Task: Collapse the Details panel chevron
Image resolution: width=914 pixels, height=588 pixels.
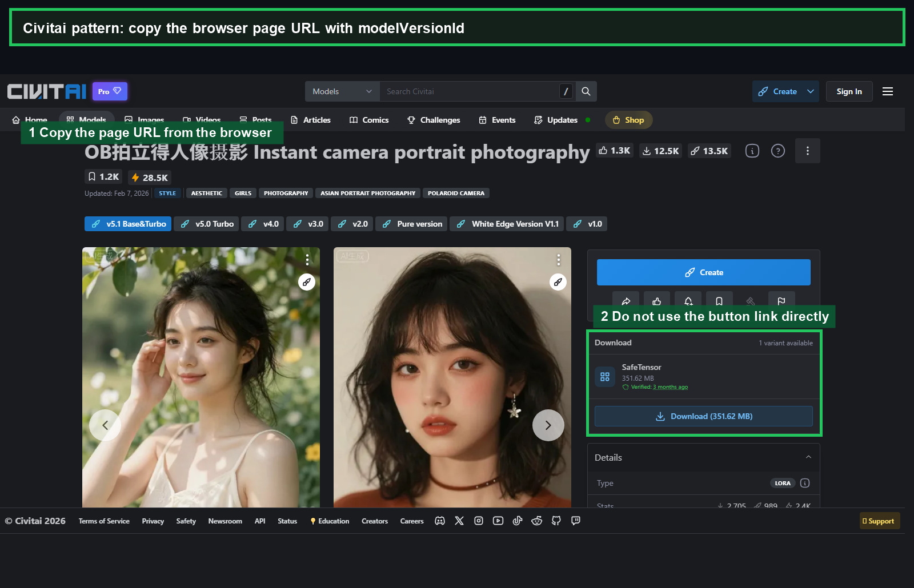Action: pyautogui.click(x=808, y=457)
